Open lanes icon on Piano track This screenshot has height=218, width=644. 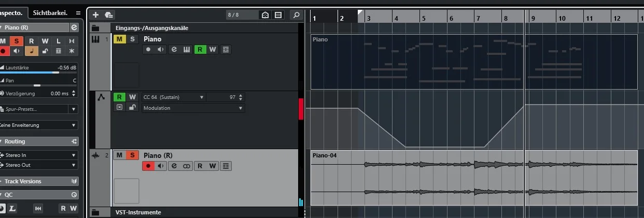(226, 50)
